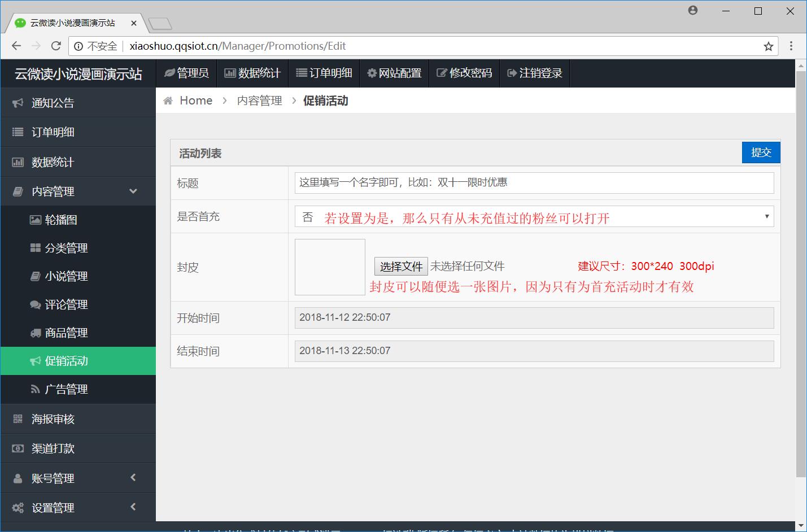Click the picture icon next to 轮播图
Screen dimensions: 807x532
coord(36,220)
